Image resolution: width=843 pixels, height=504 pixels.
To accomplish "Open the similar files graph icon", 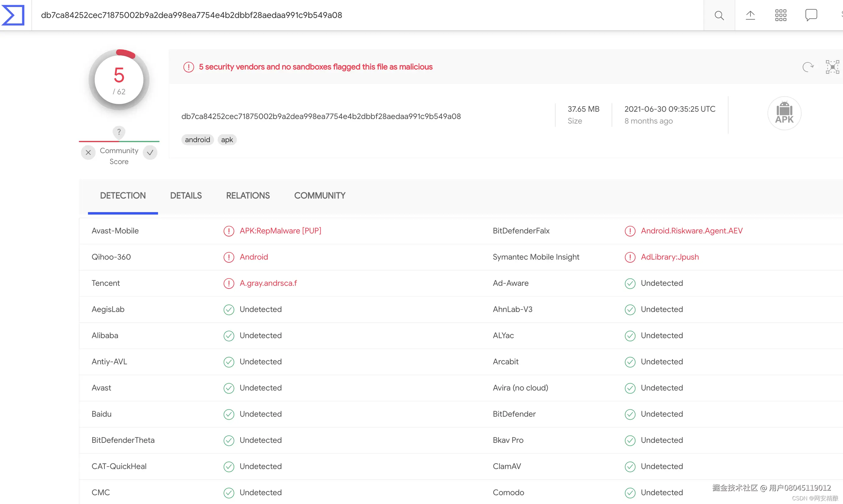I will (832, 67).
